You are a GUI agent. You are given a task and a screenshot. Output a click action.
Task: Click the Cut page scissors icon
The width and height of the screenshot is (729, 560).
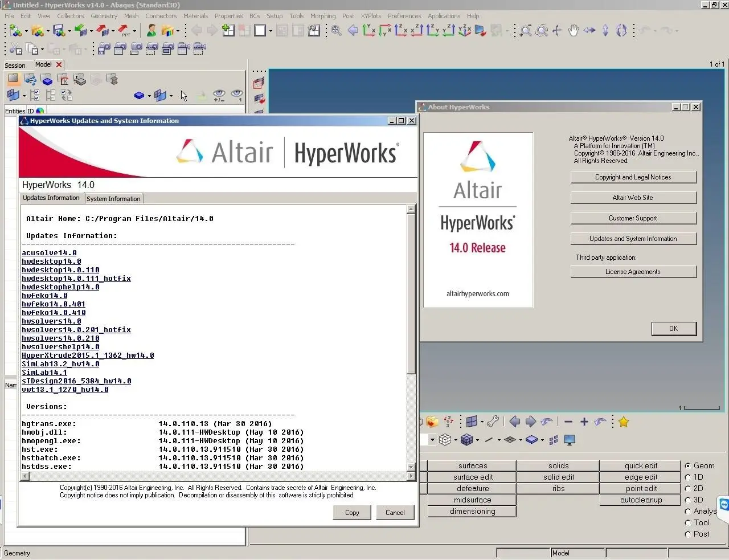(16, 50)
